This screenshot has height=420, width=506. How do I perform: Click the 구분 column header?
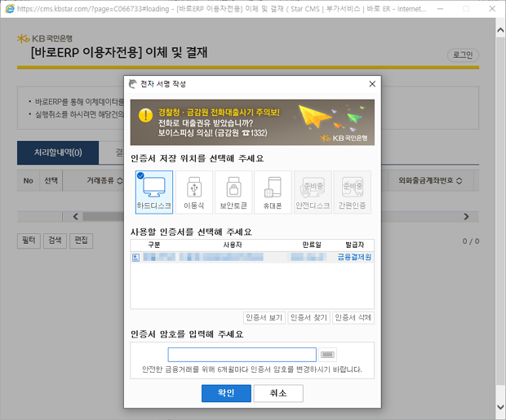(154, 245)
